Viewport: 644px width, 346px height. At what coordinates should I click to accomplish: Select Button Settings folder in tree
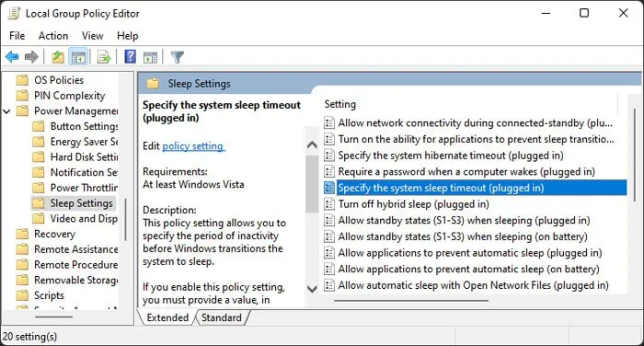coord(84,126)
